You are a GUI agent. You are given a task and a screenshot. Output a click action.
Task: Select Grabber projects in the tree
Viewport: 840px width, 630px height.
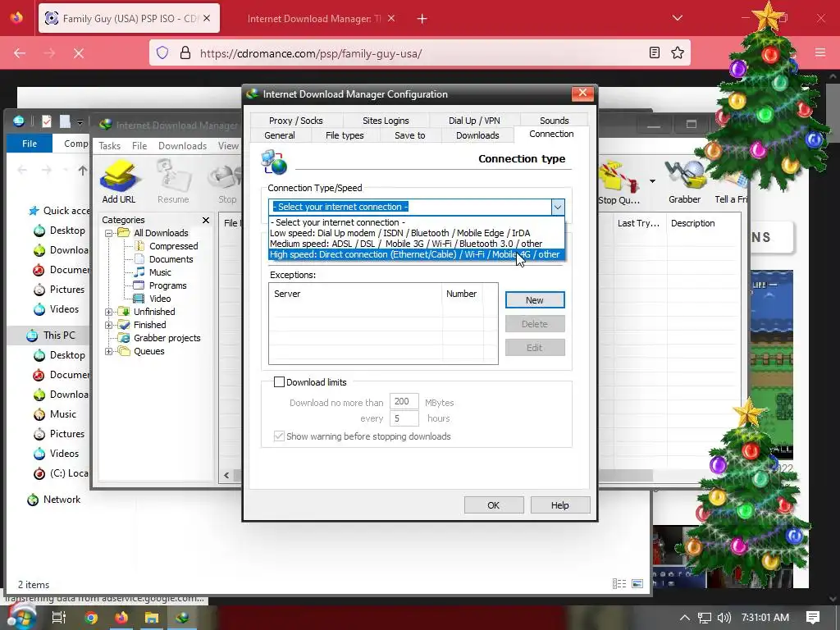[x=167, y=338]
